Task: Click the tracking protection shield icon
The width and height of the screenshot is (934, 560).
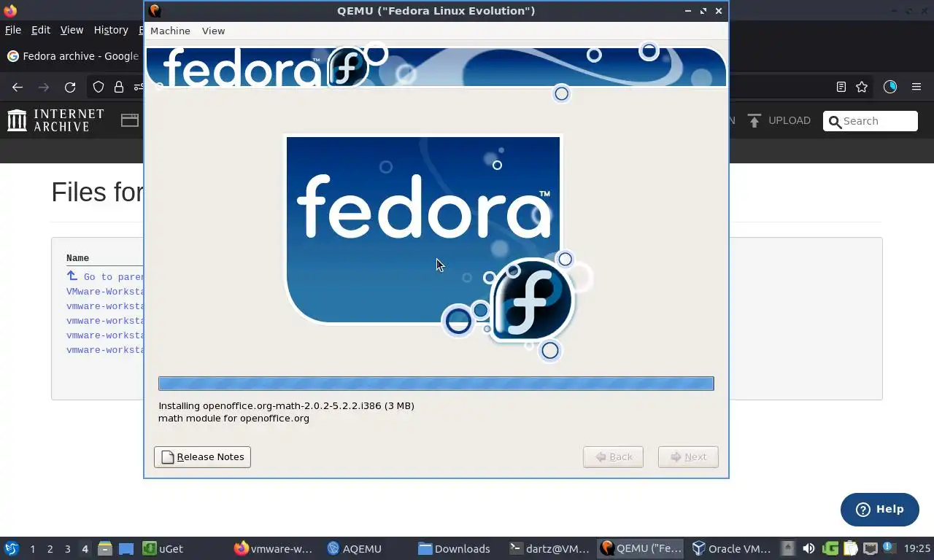Action: point(99,87)
